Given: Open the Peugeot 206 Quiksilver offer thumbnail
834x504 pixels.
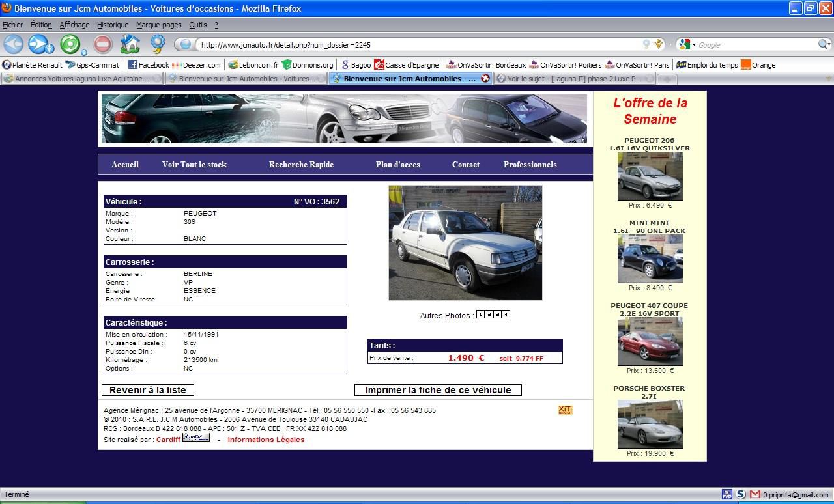Looking at the screenshot, I should (650, 176).
